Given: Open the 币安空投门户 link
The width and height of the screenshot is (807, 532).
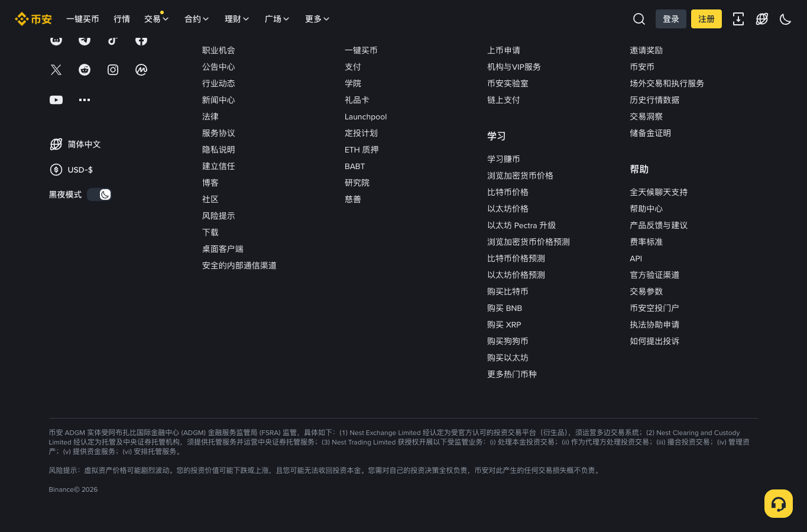Looking at the screenshot, I should tap(654, 308).
